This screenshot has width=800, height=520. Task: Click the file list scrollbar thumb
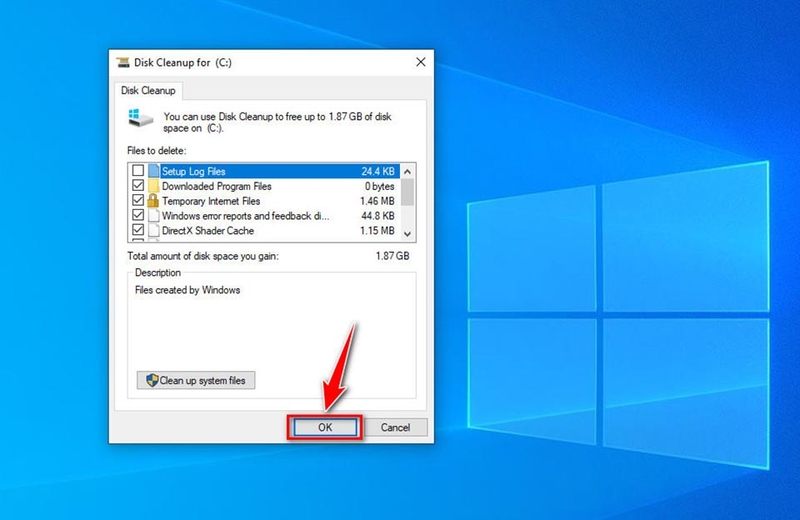click(407, 192)
